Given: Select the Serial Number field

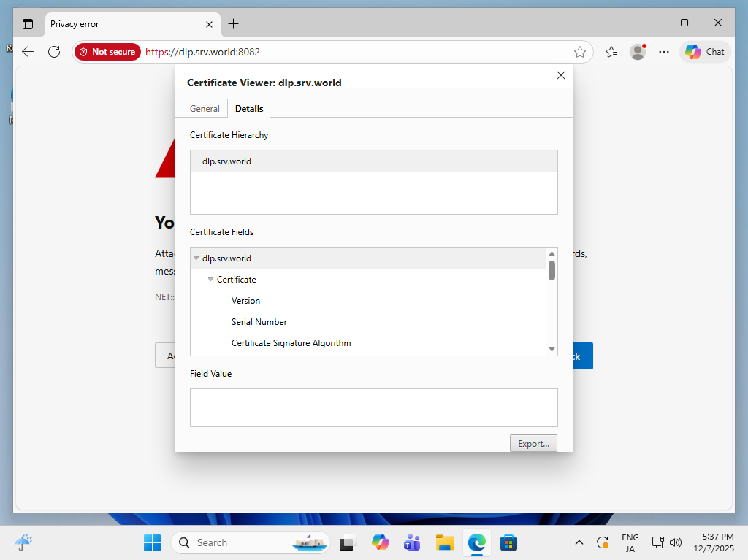Looking at the screenshot, I should point(368,322).
